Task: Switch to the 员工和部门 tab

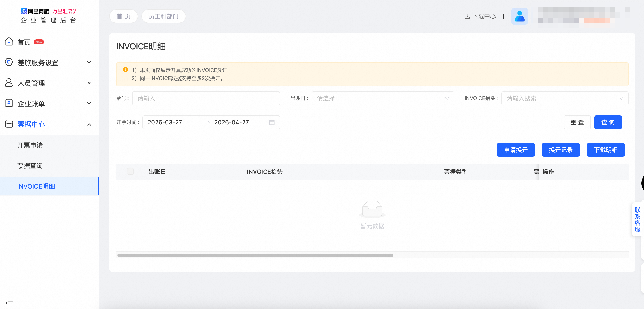Action: 163,16
